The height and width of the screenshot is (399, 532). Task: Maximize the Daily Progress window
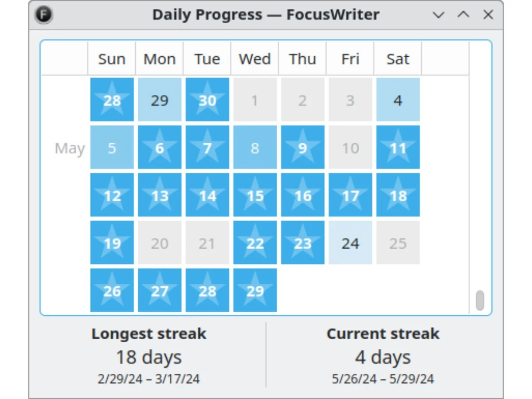[x=463, y=15]
